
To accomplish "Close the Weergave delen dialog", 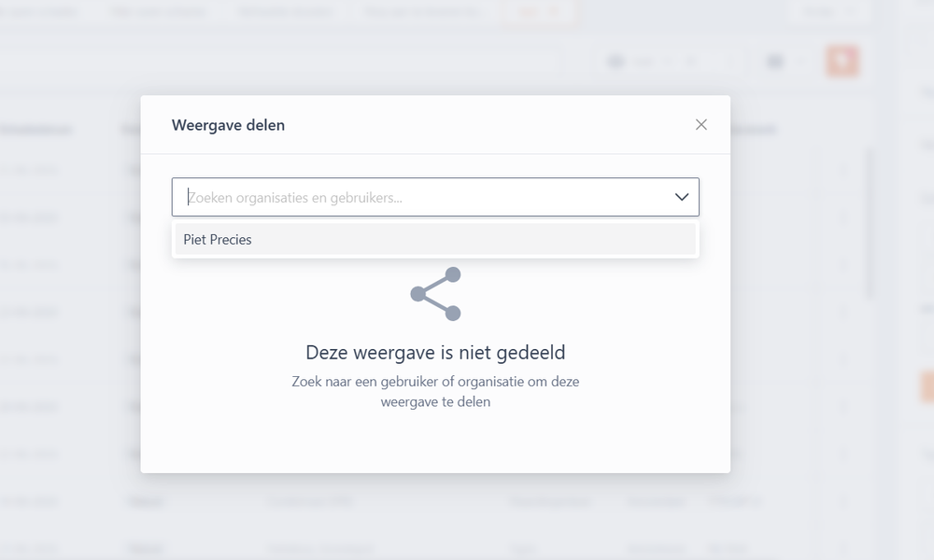I will tap(701, 124).
